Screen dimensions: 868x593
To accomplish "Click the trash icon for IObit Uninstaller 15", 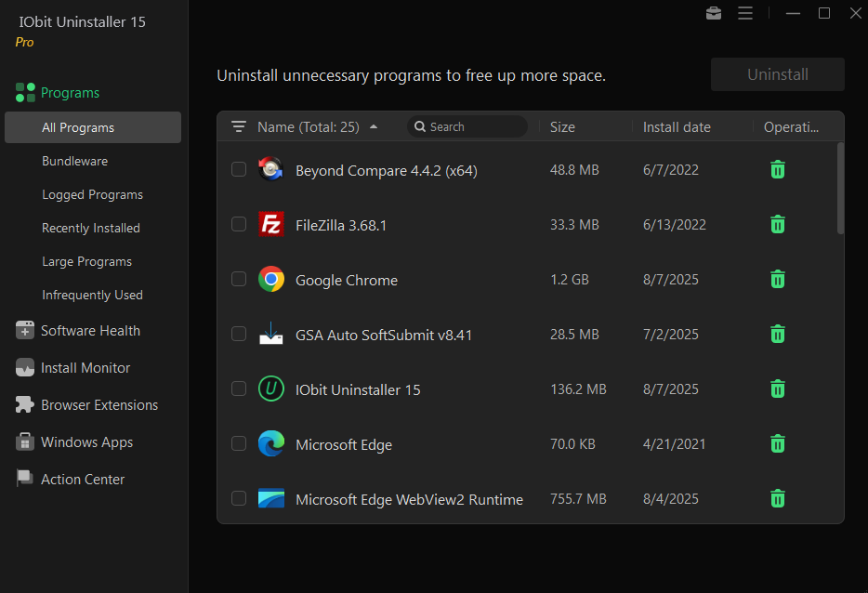I will point(777,389).
